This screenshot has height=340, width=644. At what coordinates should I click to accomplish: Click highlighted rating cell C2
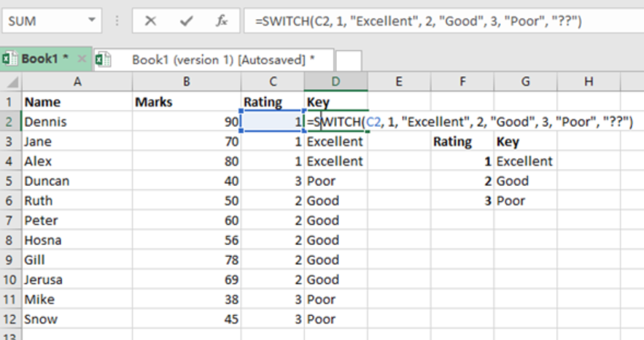[x=273, y=122]
